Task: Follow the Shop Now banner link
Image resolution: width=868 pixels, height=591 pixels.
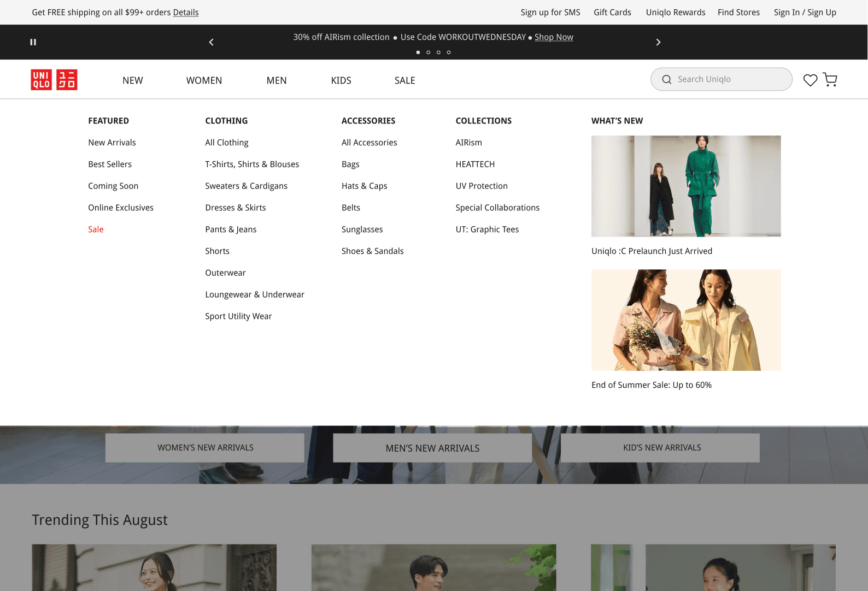Action: (554, 37)
